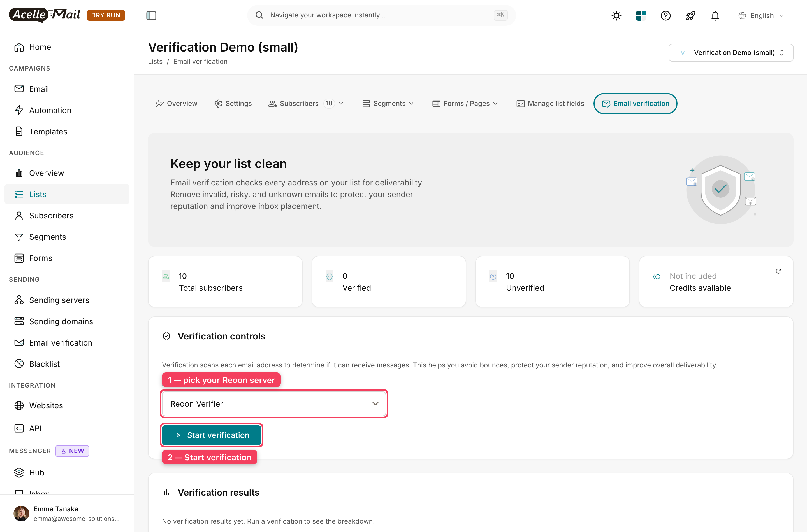Screen dimensions: 807x532
Task: Open the list Overview tab
Action: point(176,104)
